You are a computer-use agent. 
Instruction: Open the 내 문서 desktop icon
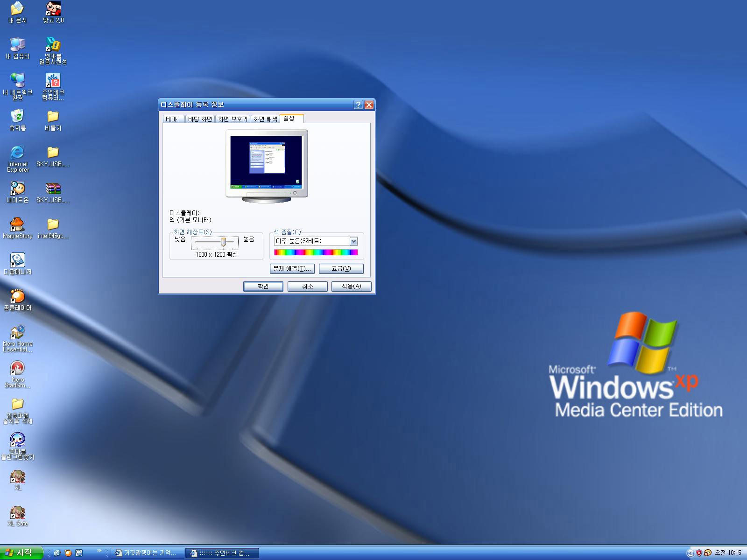(x=17, y=12)
